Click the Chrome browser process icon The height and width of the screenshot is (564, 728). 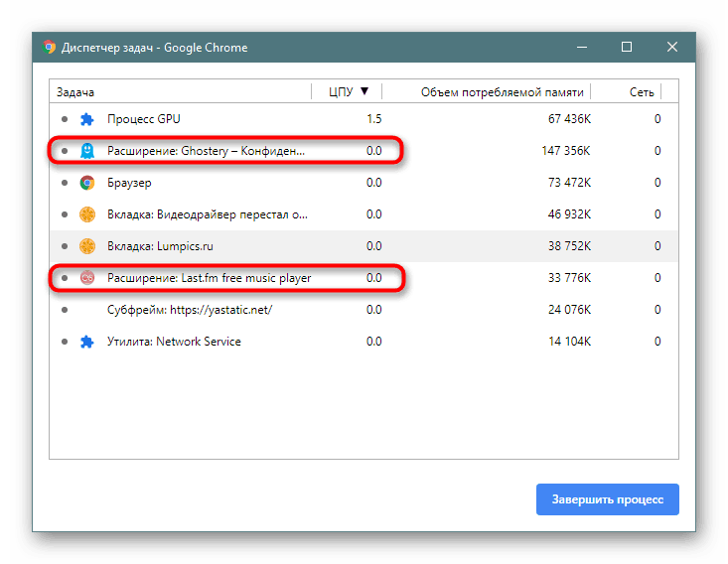click(87, 183)
